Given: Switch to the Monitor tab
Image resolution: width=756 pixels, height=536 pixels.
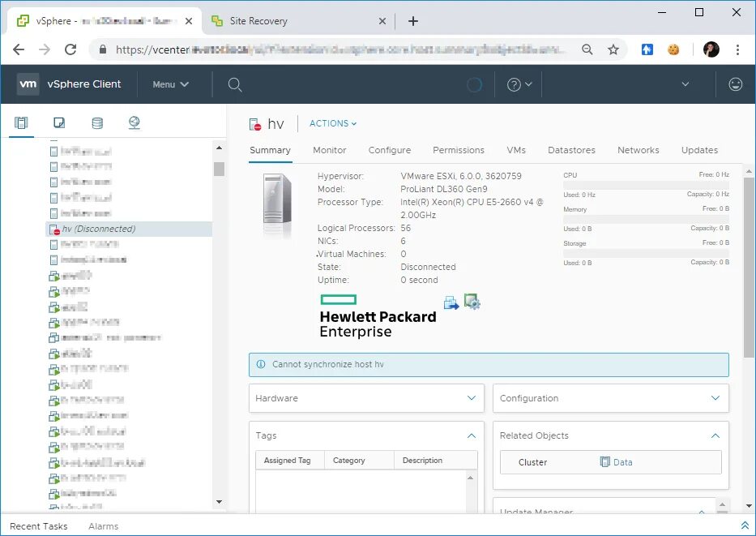Looking at the screenshot, I should pyautogui.click(x=329, y=150).
